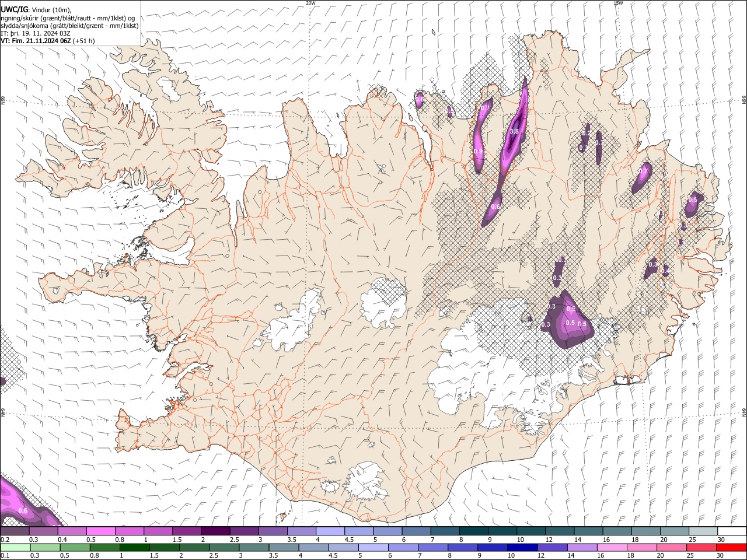Image resolution: width=747 pixels, height=560 pixels.
Task: Choose the dark green 1–1.5 swatch in the lower scale
Action: pyautogui.click(x=135, y=547)
